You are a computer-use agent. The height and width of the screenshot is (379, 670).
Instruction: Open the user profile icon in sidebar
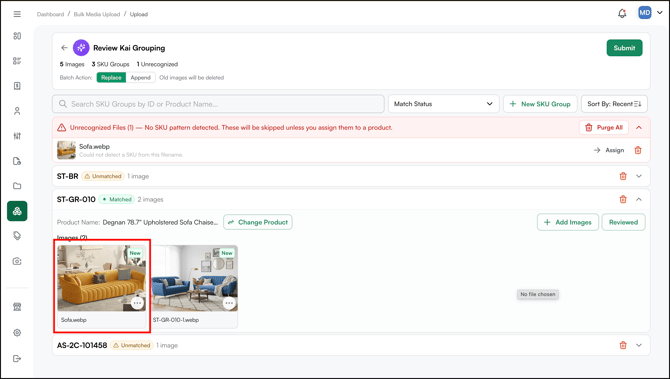click(x=17, y=111)
